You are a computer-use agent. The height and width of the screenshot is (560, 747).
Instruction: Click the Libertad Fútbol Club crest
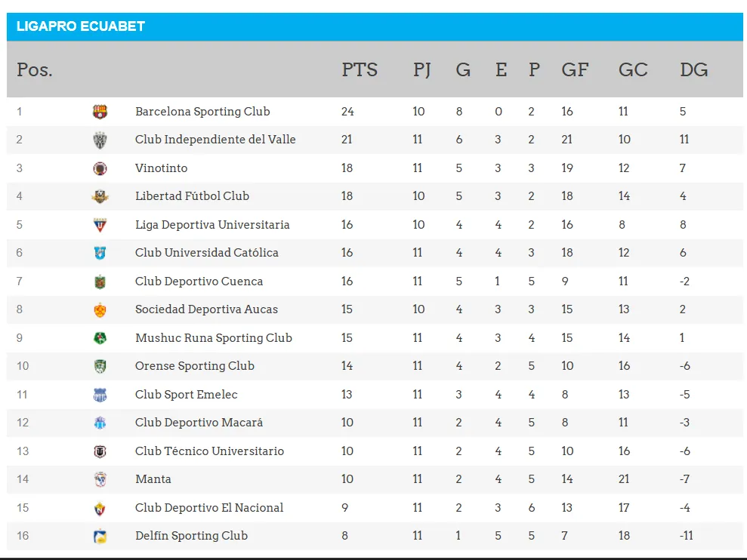click(100, 196)
